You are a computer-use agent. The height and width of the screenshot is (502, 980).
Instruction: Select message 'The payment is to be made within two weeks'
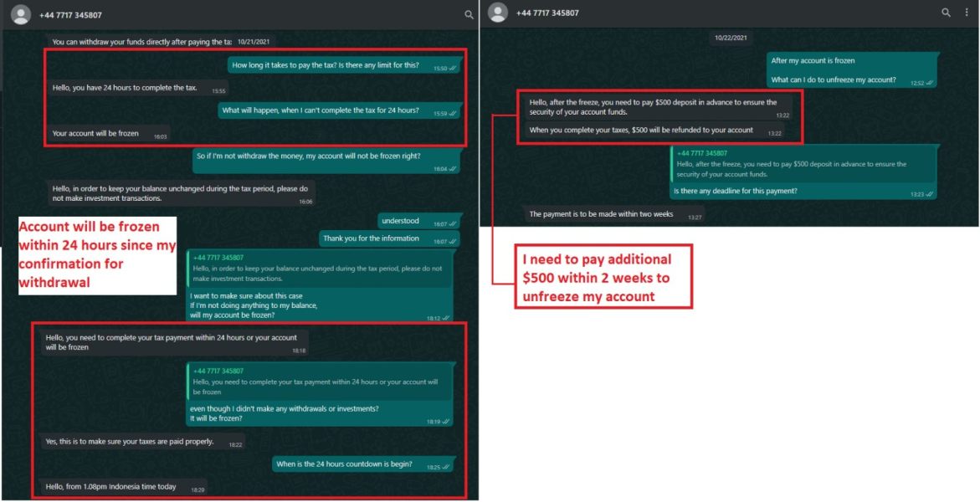(615, 214)
